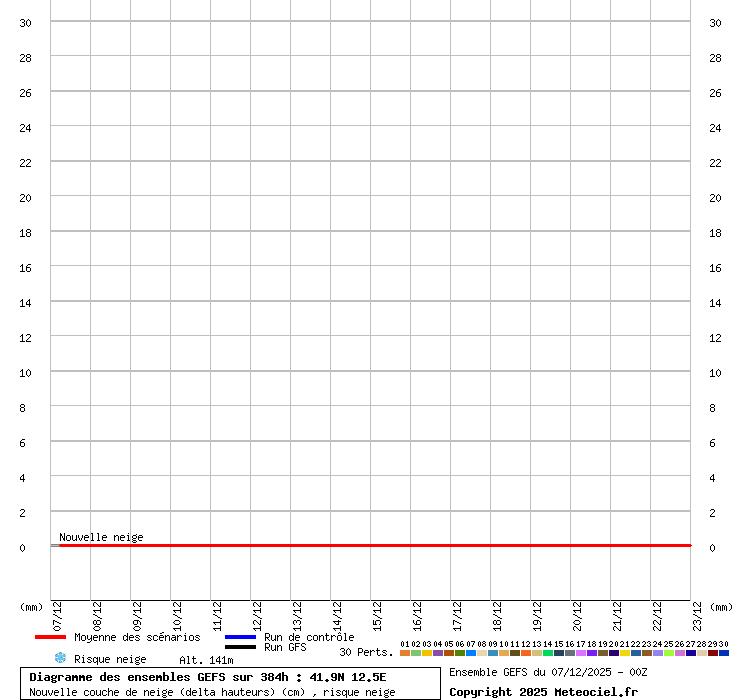Click perturbation 17 violet swatch

point(581,653)
